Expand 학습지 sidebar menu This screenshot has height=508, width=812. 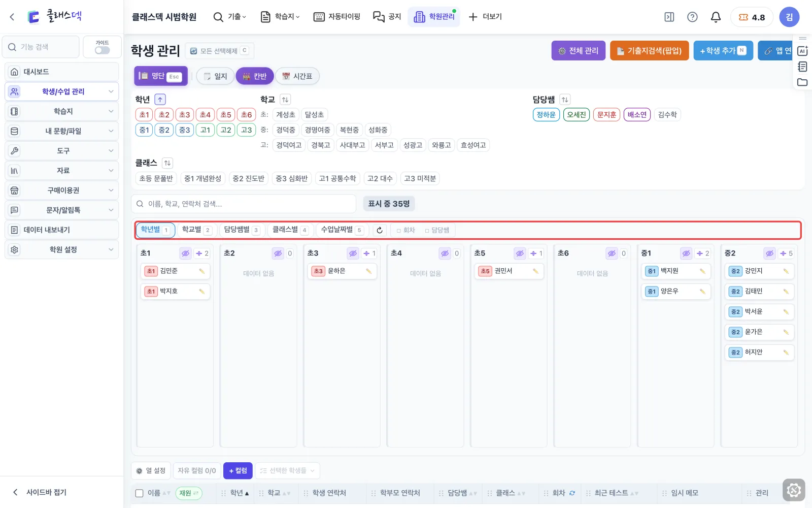click(x=62, y=111)
